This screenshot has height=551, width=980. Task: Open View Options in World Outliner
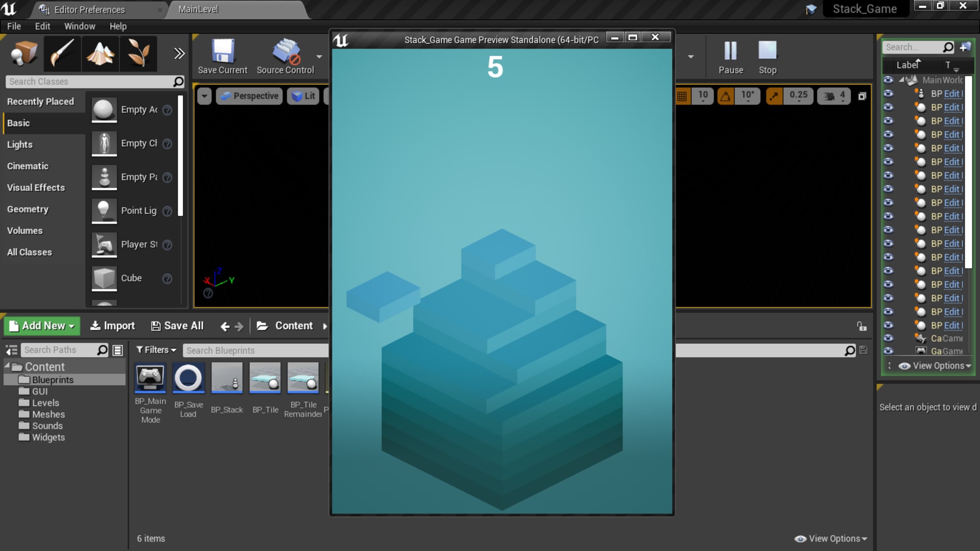[x=934, y=365]
